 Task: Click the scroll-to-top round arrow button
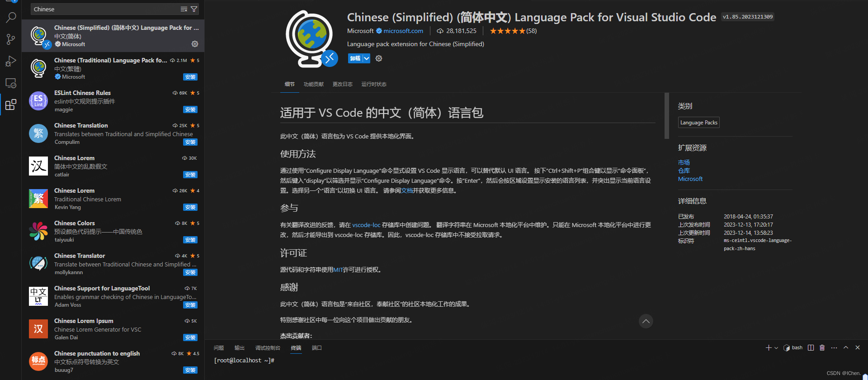[x=646, y=321]
